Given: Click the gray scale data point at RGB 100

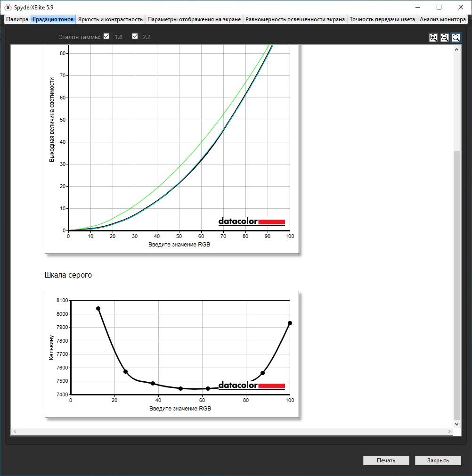Looking at the screenshot, I should point(290,323).
